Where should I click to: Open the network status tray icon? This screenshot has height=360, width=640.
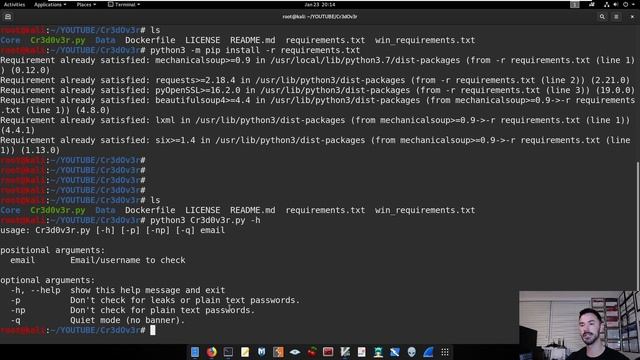(x=607, y=4)
